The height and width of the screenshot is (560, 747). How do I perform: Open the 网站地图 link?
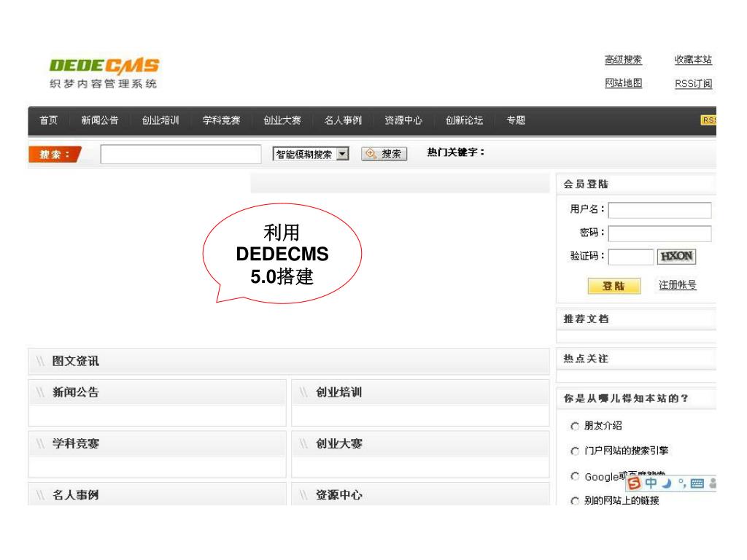coord(623,83)
